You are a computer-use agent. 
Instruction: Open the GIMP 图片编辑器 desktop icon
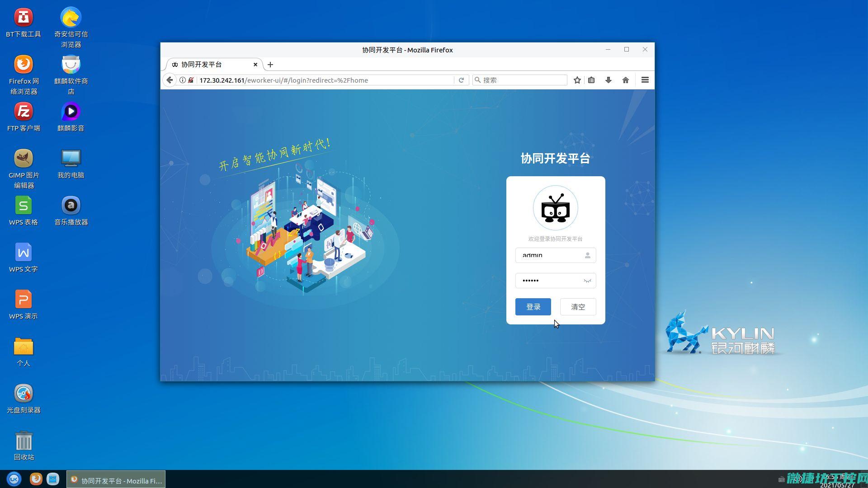click(24, 169)
